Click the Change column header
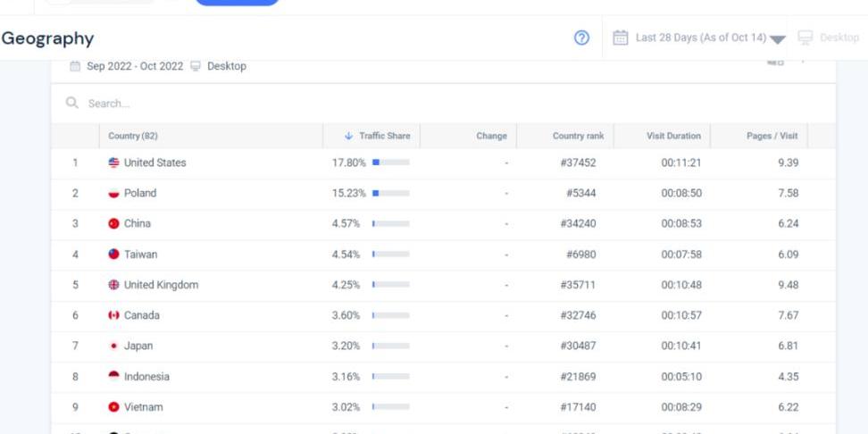The image size is (868, 434). tap(491, 136)
